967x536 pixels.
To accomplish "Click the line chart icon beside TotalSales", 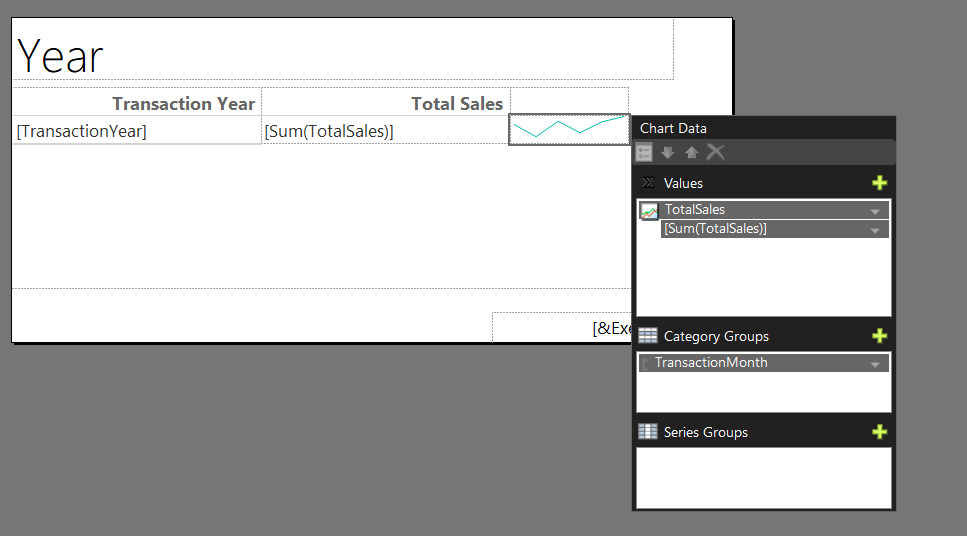I will point(649,212).
